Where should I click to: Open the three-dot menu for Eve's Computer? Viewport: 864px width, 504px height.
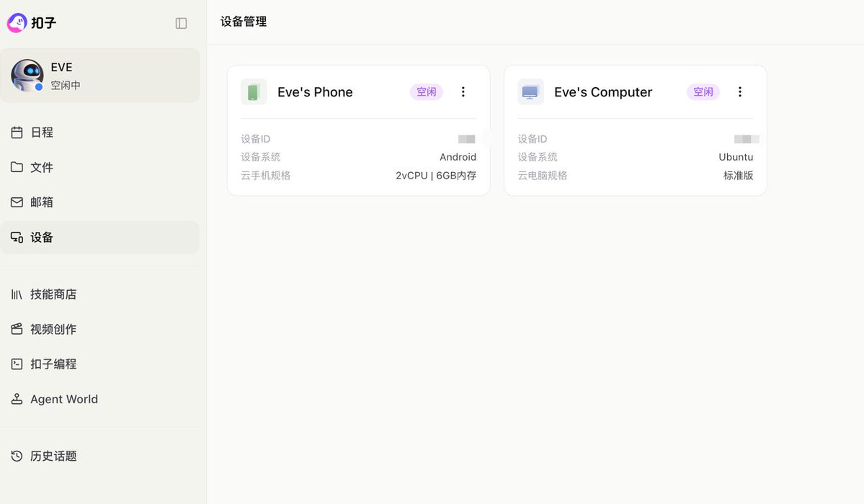[739, 91]
